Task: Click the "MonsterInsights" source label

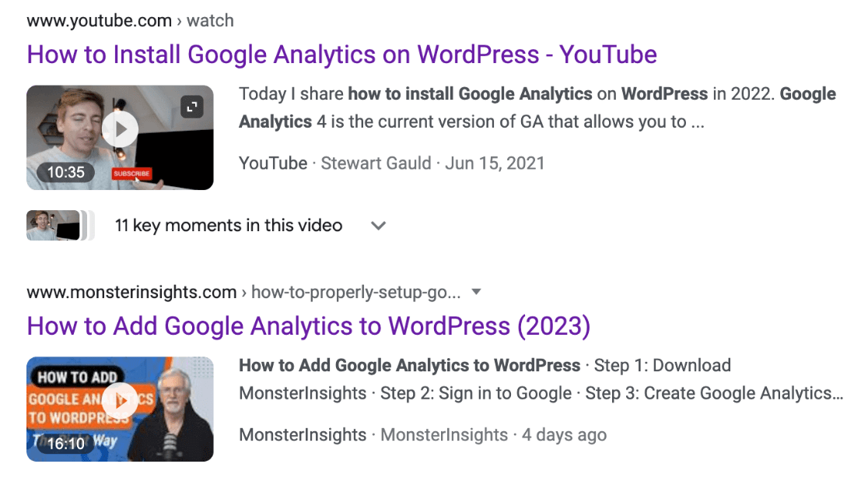Action: click(x=303, y=435)
